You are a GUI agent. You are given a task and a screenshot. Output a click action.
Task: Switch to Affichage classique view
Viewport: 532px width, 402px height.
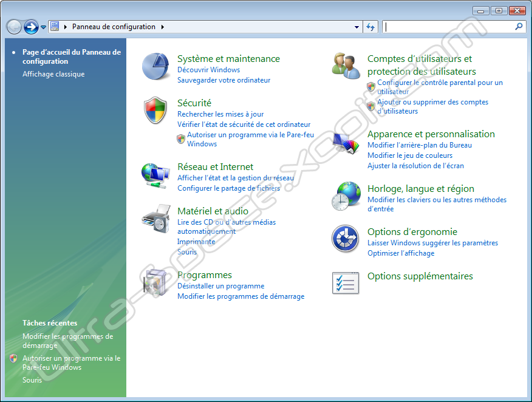point(53,74)
